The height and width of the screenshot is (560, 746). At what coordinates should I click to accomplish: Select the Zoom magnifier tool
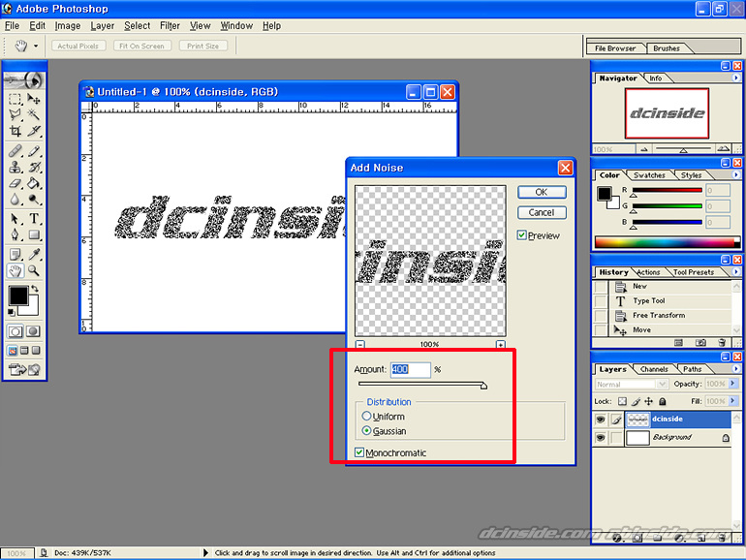(33, 270)
